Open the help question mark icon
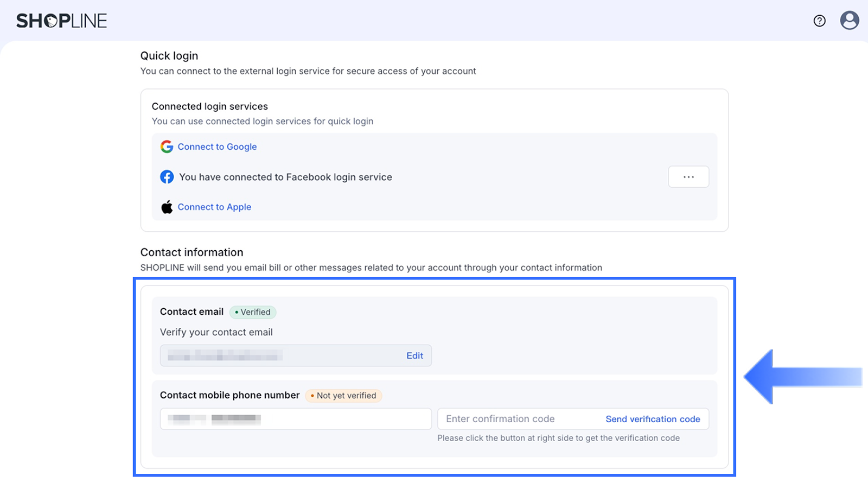 [819, 21]
